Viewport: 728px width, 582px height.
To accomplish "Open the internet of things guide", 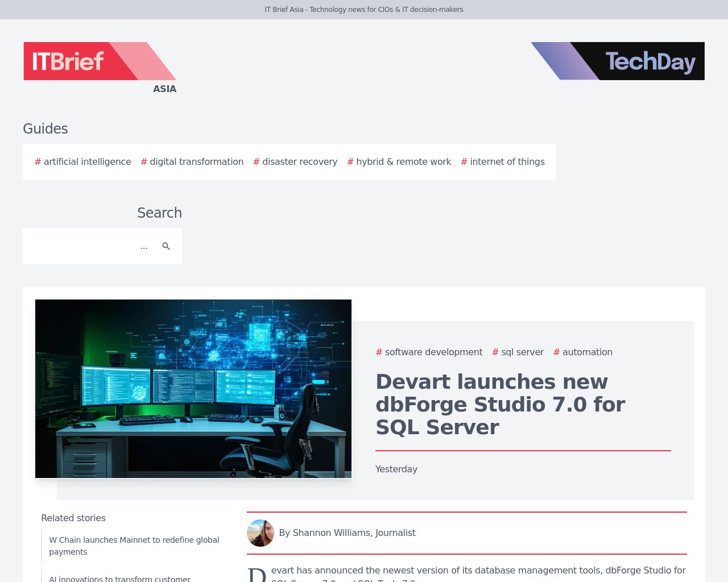I will pos(507,162).
